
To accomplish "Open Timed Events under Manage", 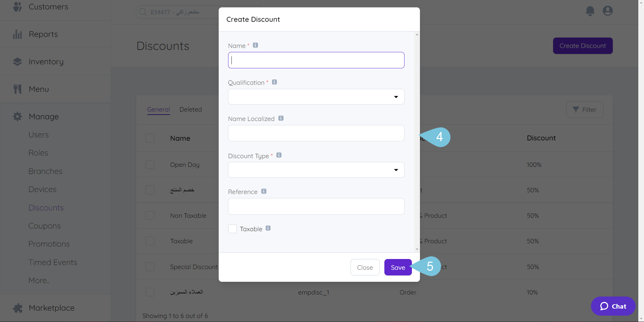I will coord(53,262).
